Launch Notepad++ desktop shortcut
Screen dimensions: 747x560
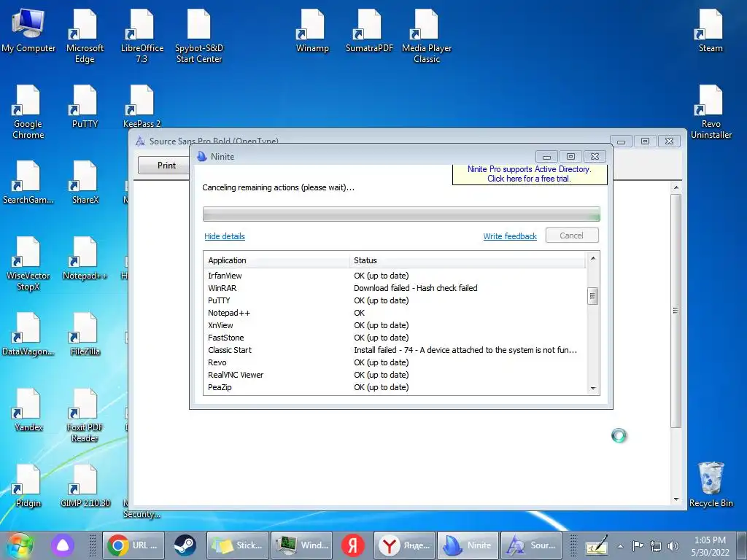pos(85,258)
